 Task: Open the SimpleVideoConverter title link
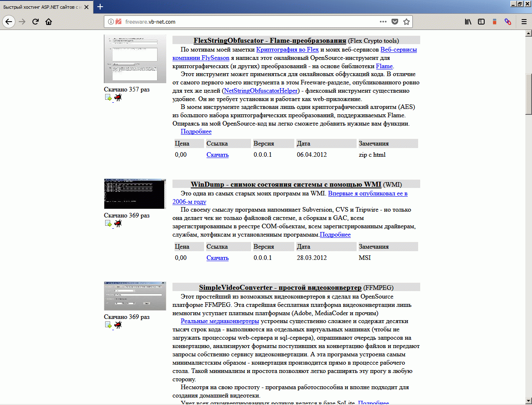coord(280,287)
